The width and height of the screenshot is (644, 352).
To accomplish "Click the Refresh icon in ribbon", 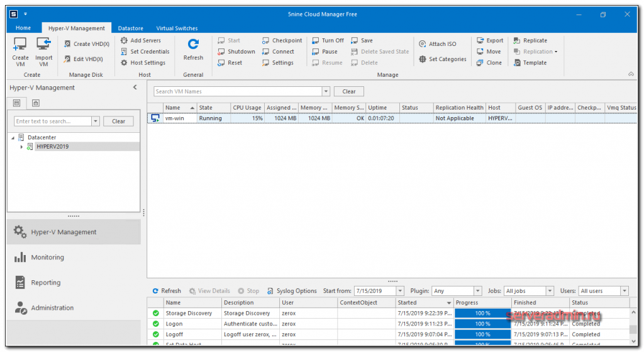I will pos(193,45).
